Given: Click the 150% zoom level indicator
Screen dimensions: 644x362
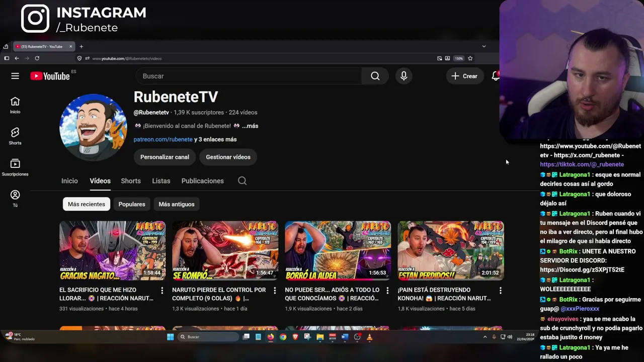Looking at the screenshot, I should click(x=459, y=58).
